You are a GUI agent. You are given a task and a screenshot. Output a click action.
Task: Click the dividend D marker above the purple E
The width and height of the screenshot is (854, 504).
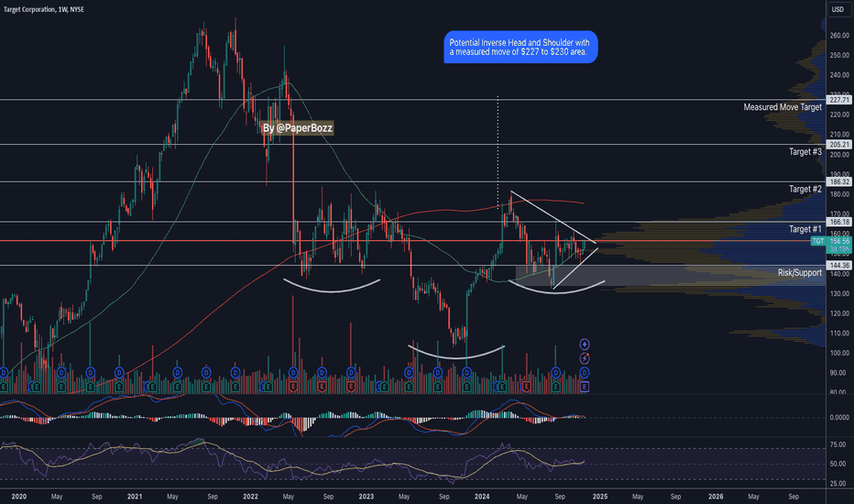[x=585, y=373]
